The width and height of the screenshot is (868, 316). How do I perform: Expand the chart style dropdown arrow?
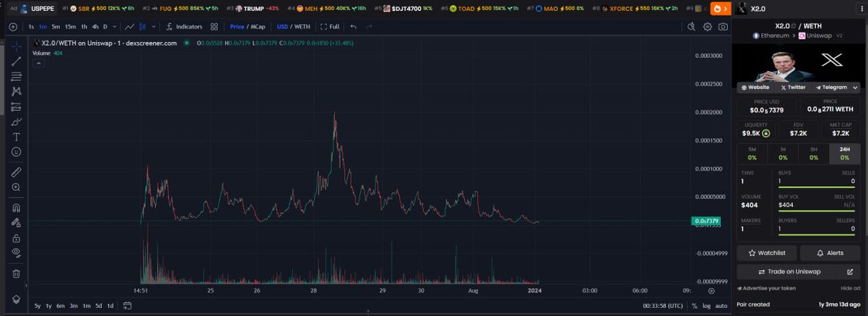click(152, 27)
